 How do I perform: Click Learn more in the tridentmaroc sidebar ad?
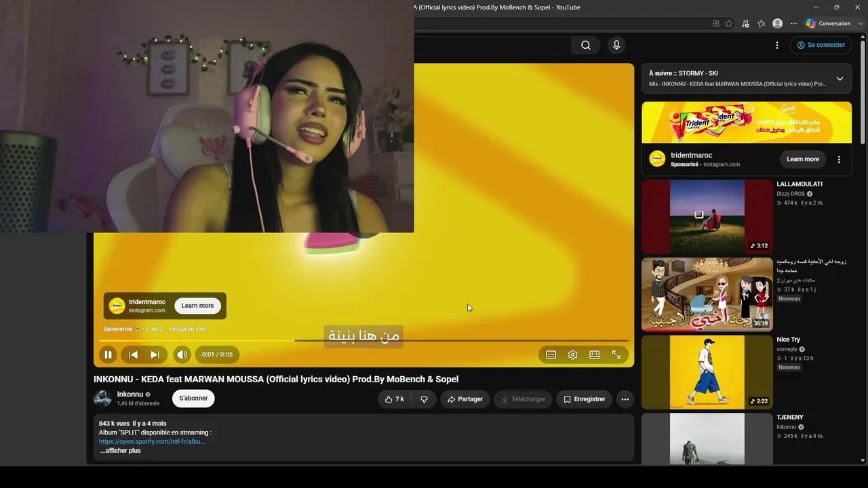pyautogui.click(x=803, y=159)
